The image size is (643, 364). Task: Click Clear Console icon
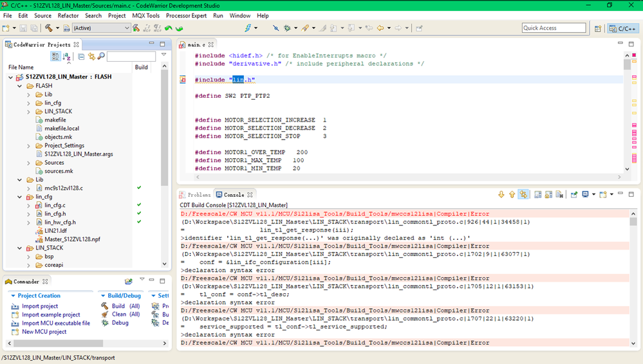coord(559,194)
